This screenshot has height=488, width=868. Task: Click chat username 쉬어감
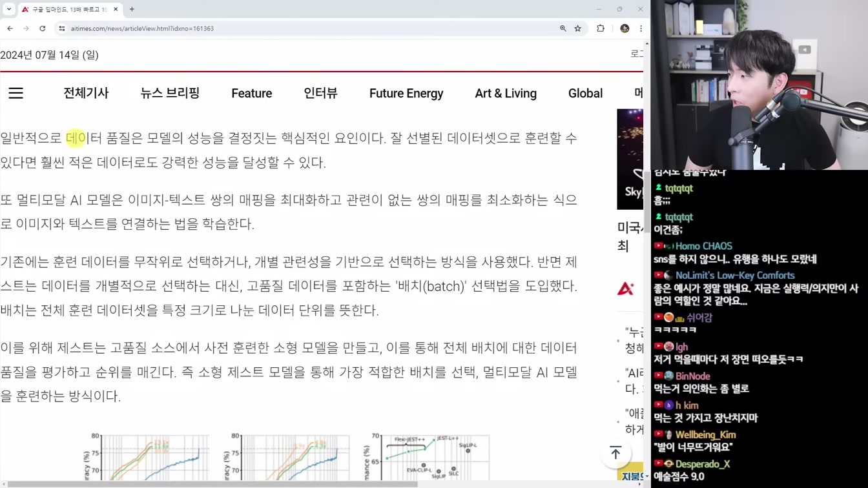click(x=699, y=318)
